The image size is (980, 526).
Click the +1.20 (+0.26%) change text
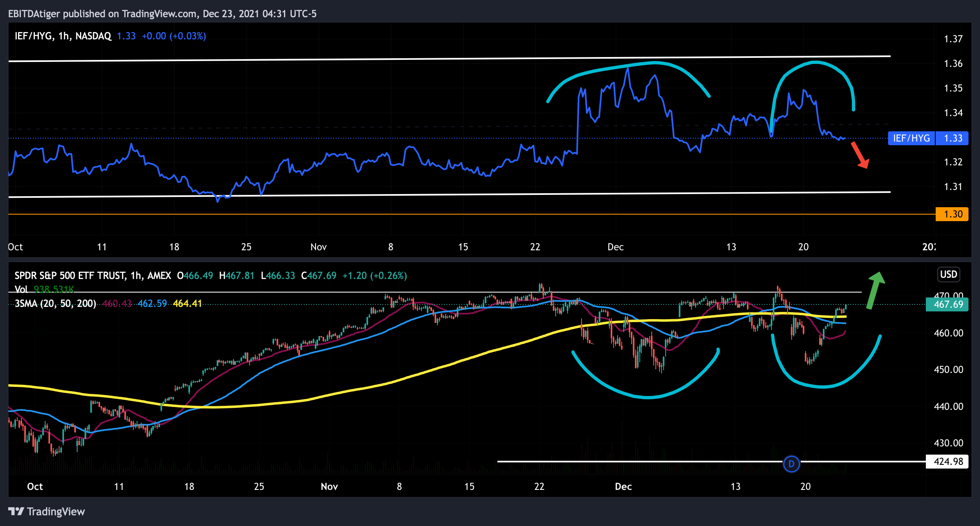point(375,275)
